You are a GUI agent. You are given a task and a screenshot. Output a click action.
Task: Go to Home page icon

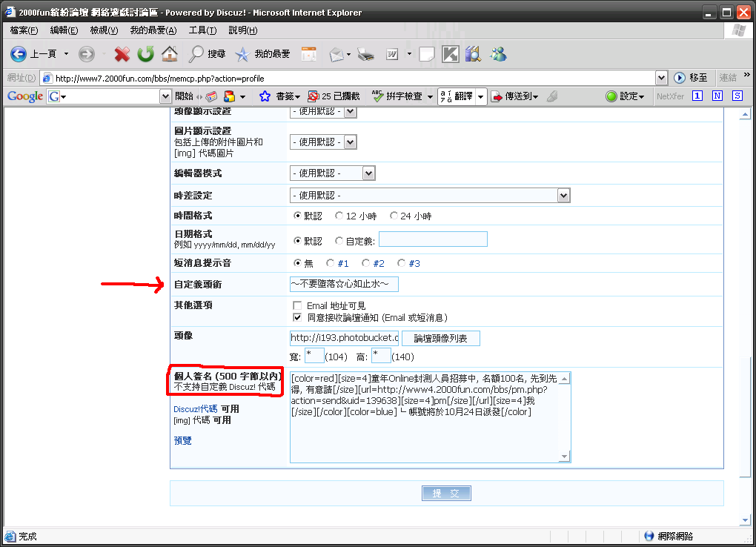click(x=170, y=54)
